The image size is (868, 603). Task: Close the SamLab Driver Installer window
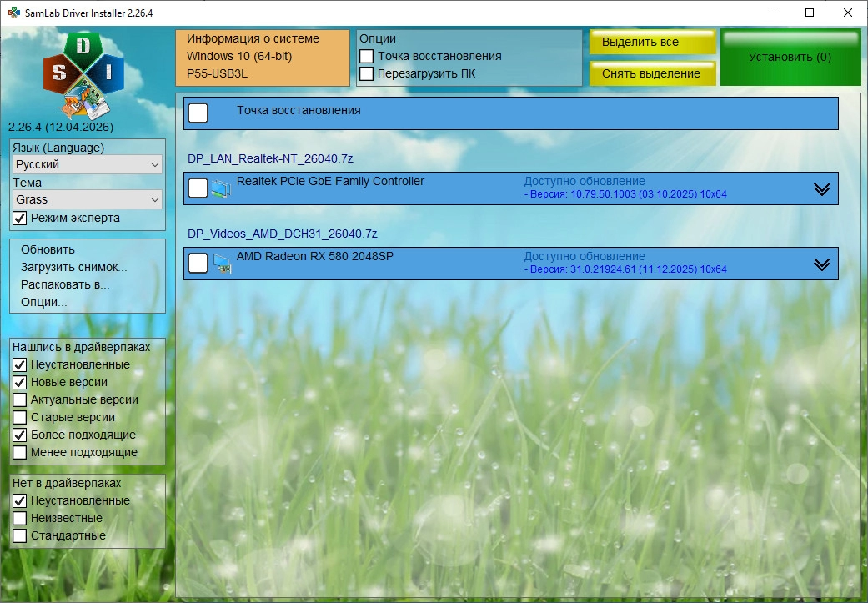point(848,13)
